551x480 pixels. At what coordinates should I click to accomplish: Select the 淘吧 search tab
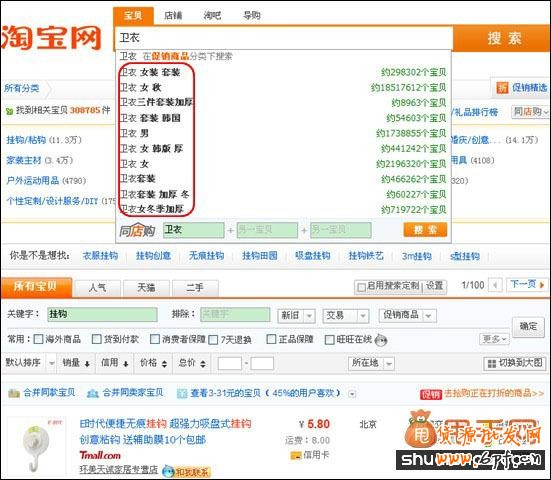coord(212,15)
